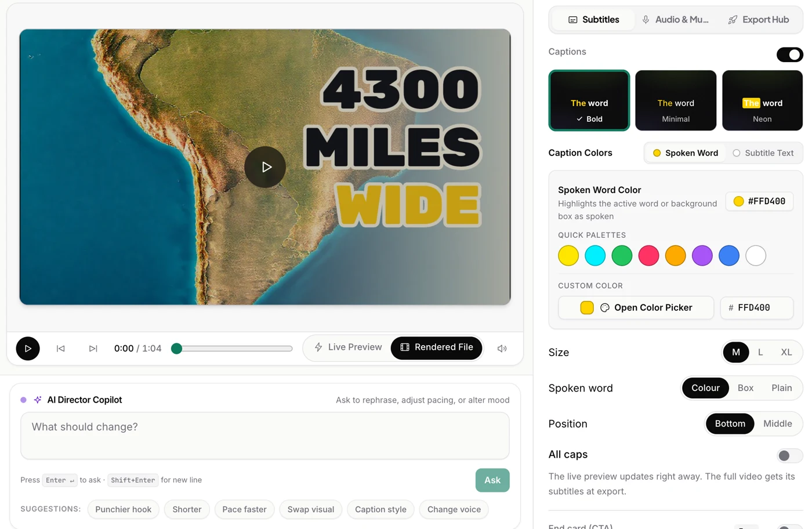Pick the white quick palette color
The image size is (812, 529).
coord(756,256)
